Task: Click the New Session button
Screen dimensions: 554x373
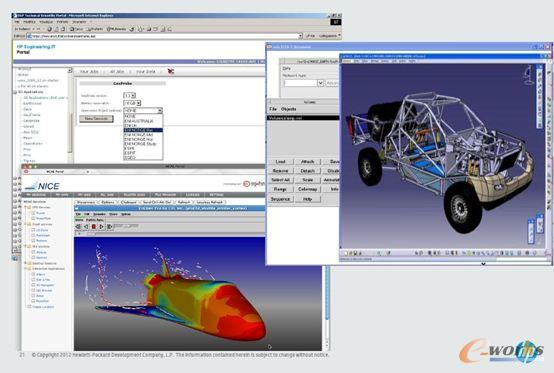Action: (x=96, y=119)
